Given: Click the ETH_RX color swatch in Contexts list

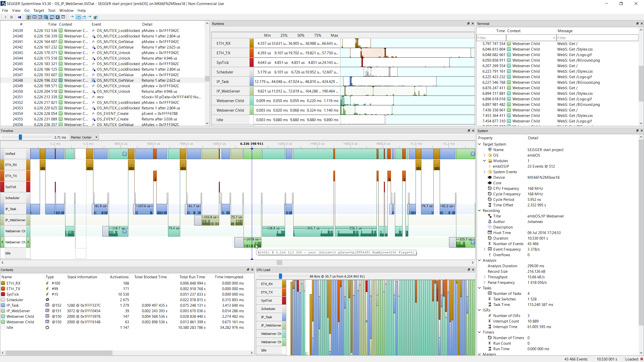Looking at the screenshot, I should pyautogui.click(x=3, y=283).
